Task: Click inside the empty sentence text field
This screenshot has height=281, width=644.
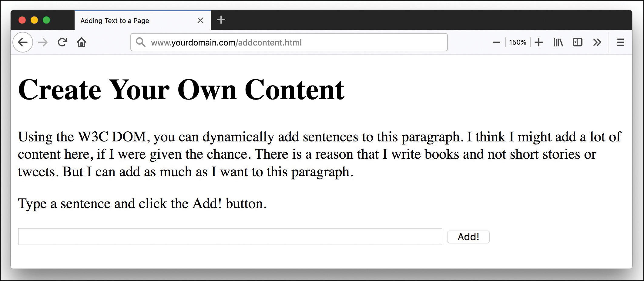Action: pos(230,237)
